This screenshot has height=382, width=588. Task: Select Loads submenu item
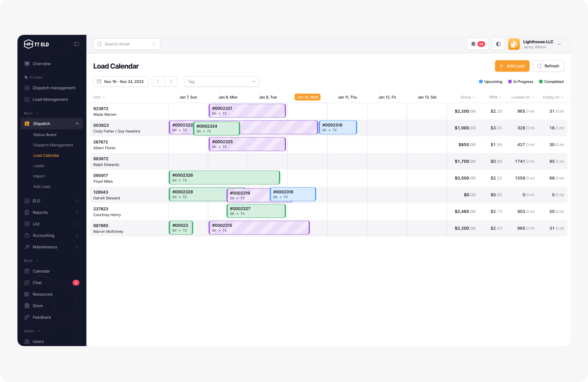(x=39, y=166)
